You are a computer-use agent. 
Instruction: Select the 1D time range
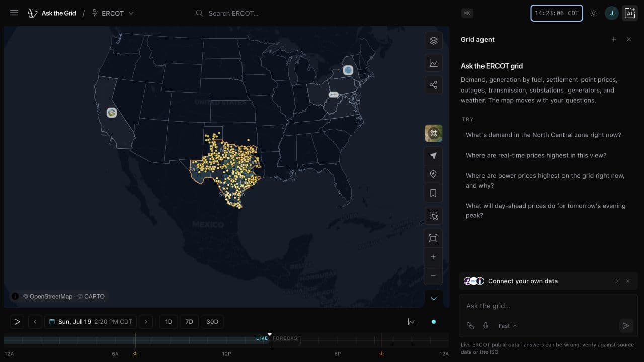click(x=169, y=322)
